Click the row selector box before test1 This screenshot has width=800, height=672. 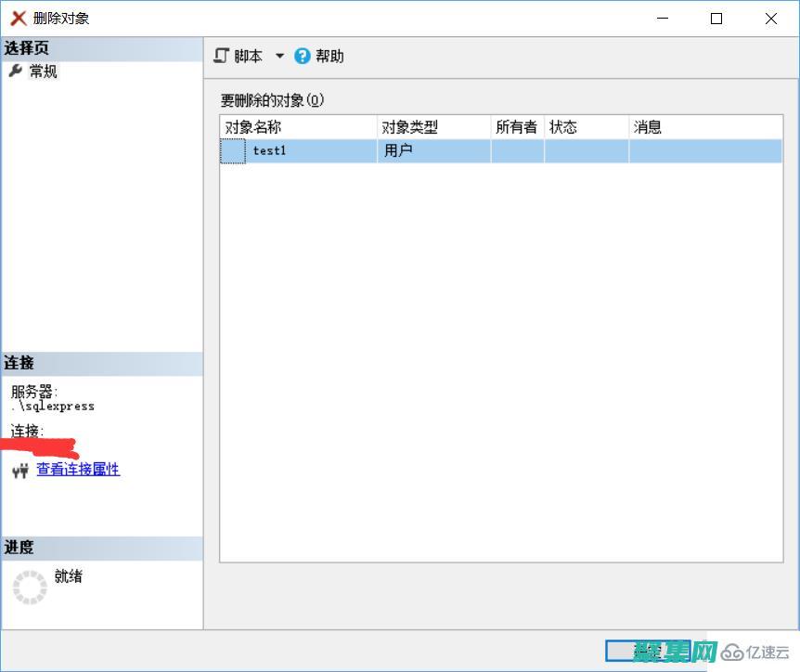click(x=233, y=151)
